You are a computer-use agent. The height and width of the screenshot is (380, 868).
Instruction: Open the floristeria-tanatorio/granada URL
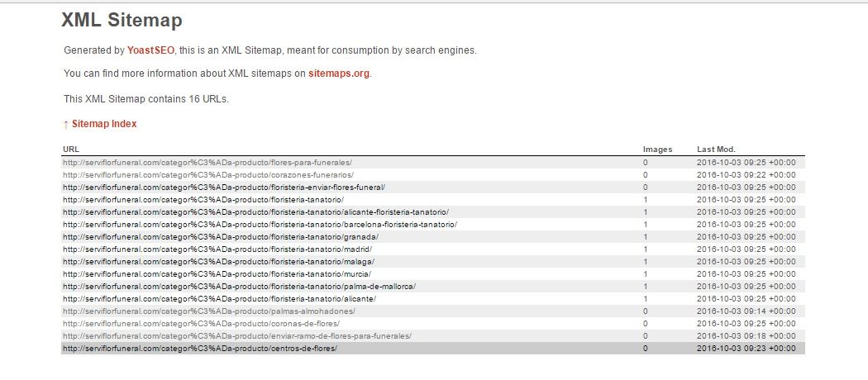pos(221,237)
